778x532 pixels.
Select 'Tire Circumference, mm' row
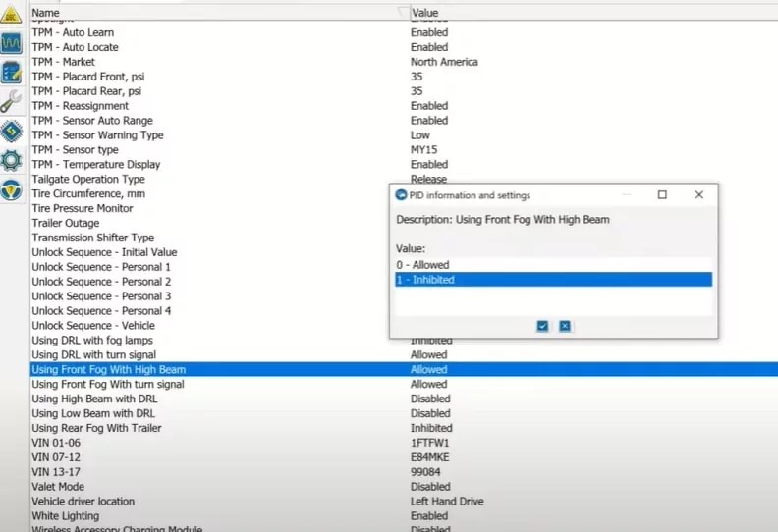coord(209,194)
